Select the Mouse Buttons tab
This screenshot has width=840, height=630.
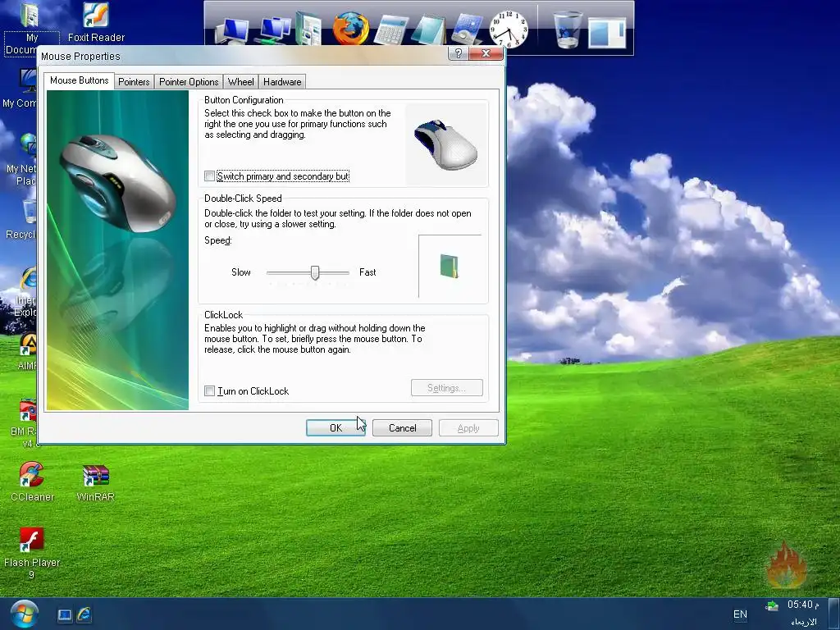80,80
